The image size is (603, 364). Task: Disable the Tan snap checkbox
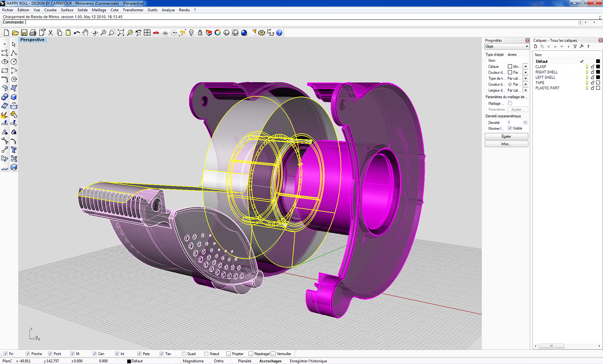(x=161, y=354)
